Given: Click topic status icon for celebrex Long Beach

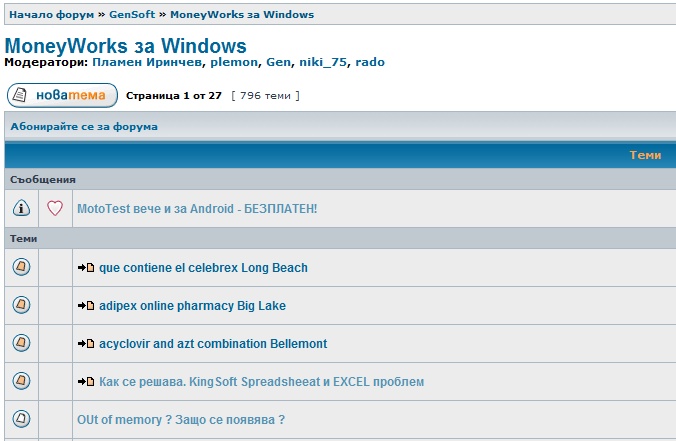Looking at the screenshot, I should pyautogui.click(x=21, y=267).
